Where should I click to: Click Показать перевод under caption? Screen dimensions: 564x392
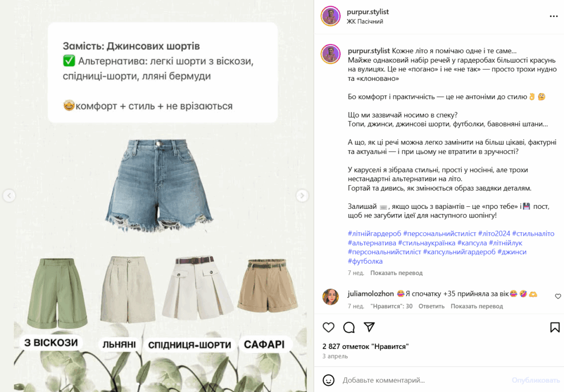tap(396, 273)
